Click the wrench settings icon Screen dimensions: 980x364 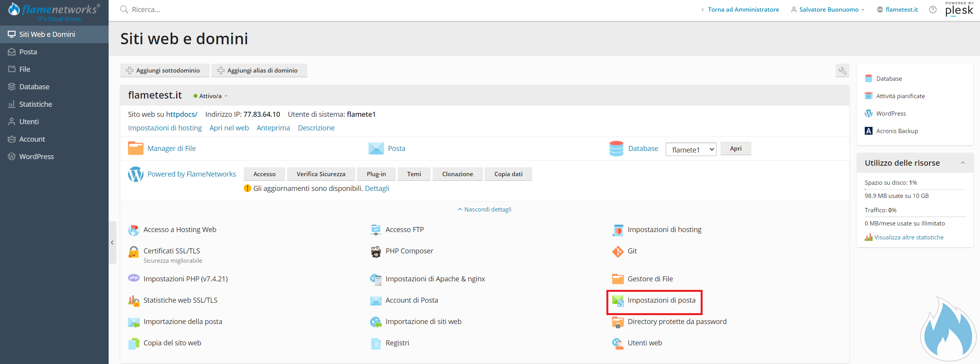point(842,71)
